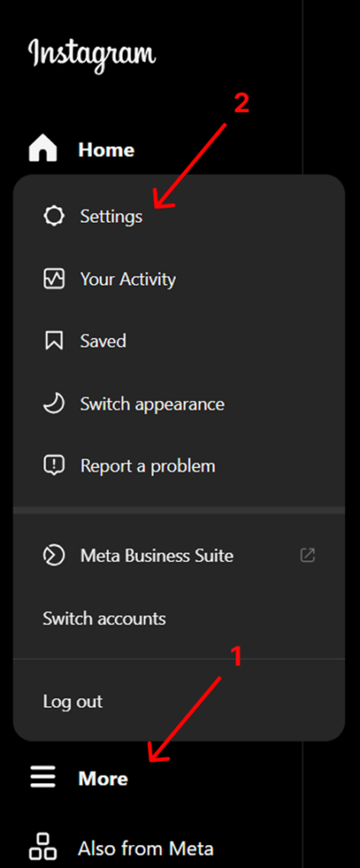
Task: Open Meta Business Suite link text
Action: coord(157,556)
